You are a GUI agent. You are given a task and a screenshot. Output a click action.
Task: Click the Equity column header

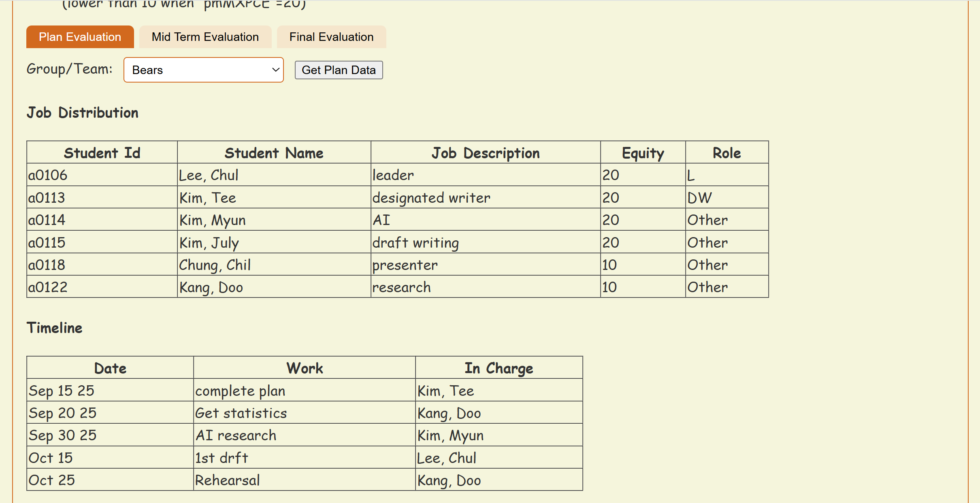point(643,153)
